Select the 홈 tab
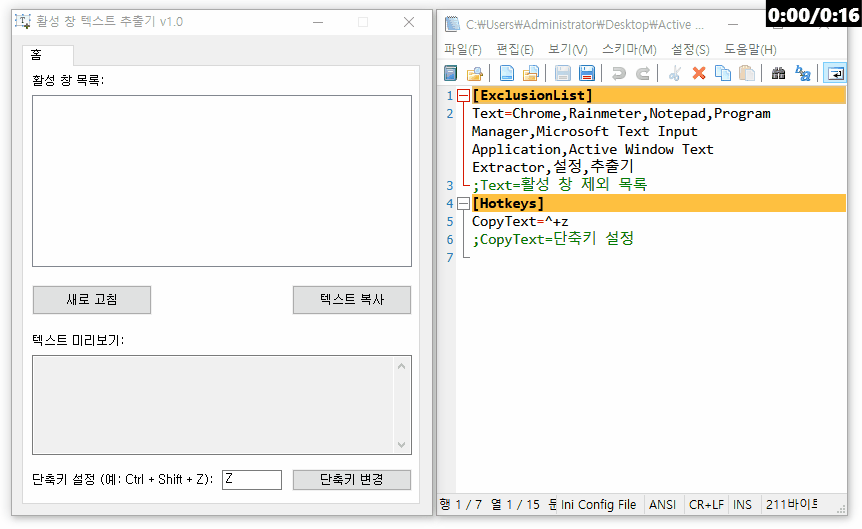862x529 pixels. coord(48,54)
